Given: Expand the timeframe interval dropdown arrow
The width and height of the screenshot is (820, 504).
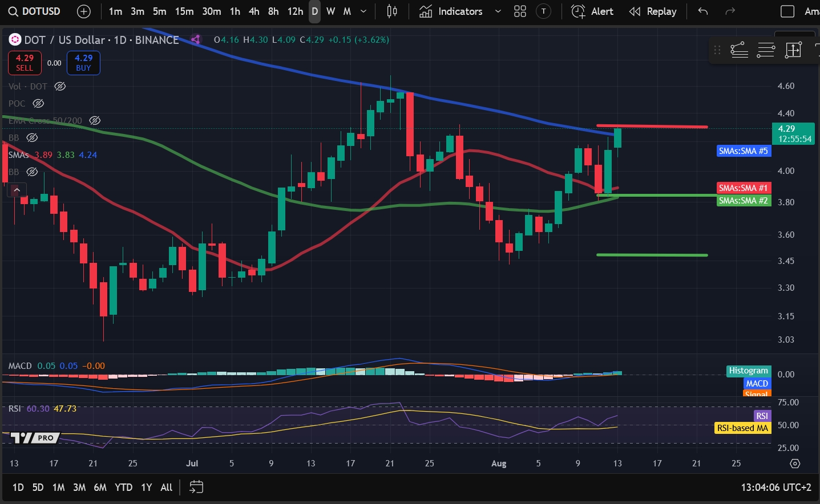Looking at the screenshot, I should [x=363, y=11].
